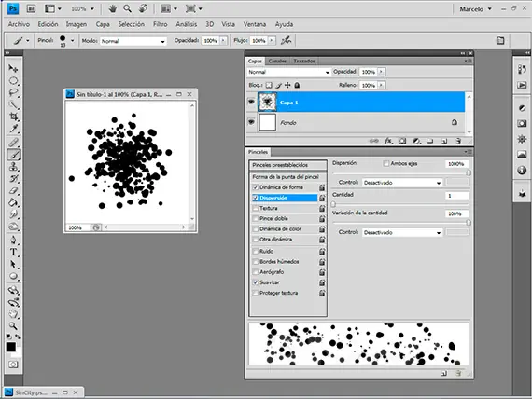The image size is (532, 399).
Task: Click the Cantidad value field
Action: pos(457,196)
